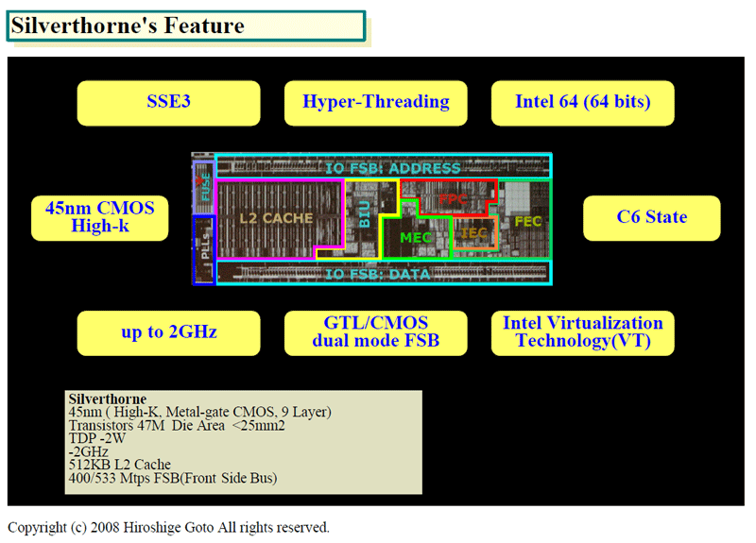This screenshot has width=756, height=543.
Task: Click the Copyright 2008 Hiroshige Goto text
Action: click(x=169, y=528)
